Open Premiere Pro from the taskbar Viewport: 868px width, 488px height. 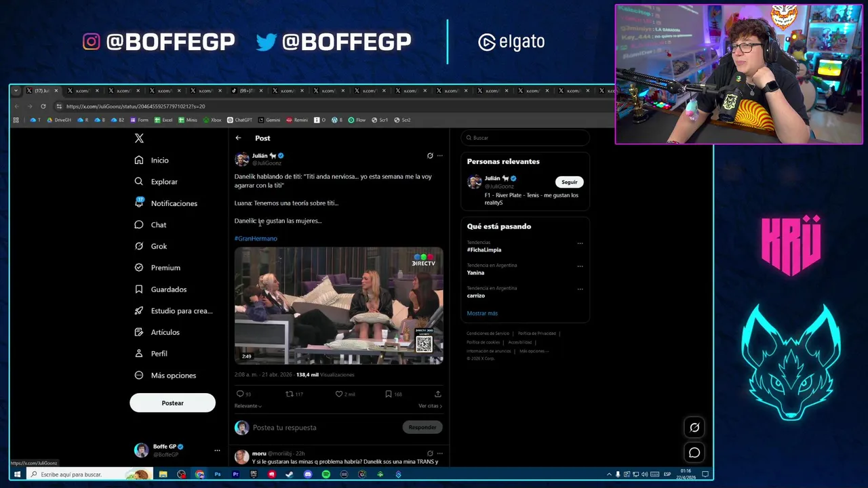click(x=235, y=474)
